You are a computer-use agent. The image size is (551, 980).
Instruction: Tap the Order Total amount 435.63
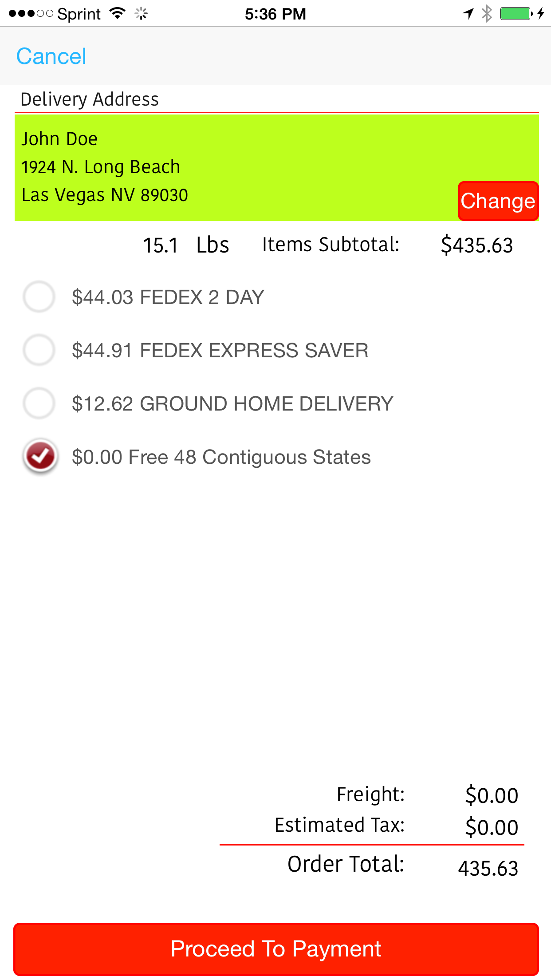[488, 869]
